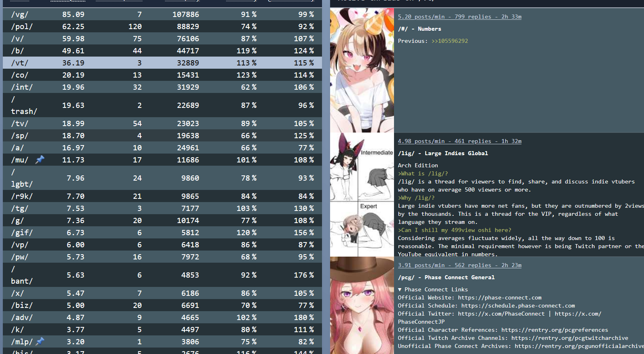
Task: Click the 76106 value in the /v/ row
Action: 188,38
